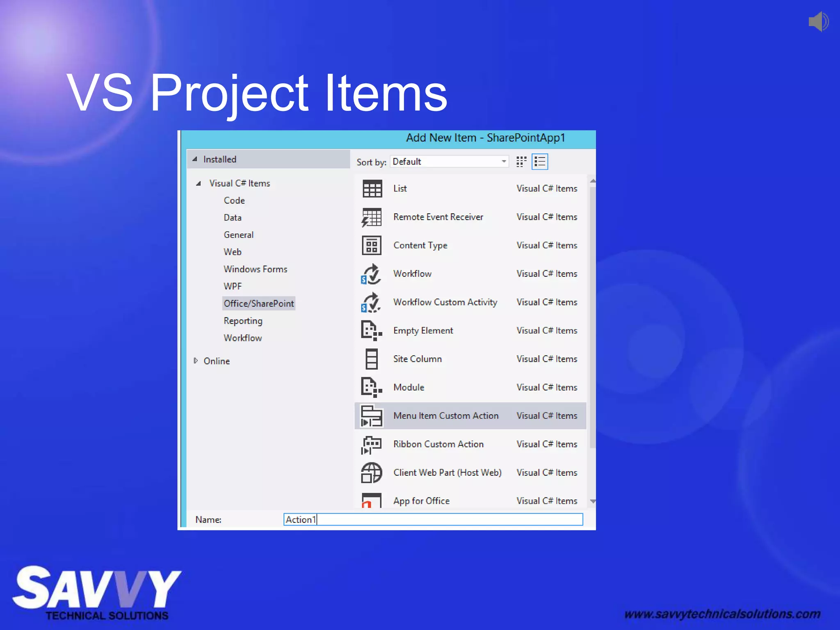Screen dimensions: 840x630
Task: Switch to small icons grid view
Action: (521, 162)
